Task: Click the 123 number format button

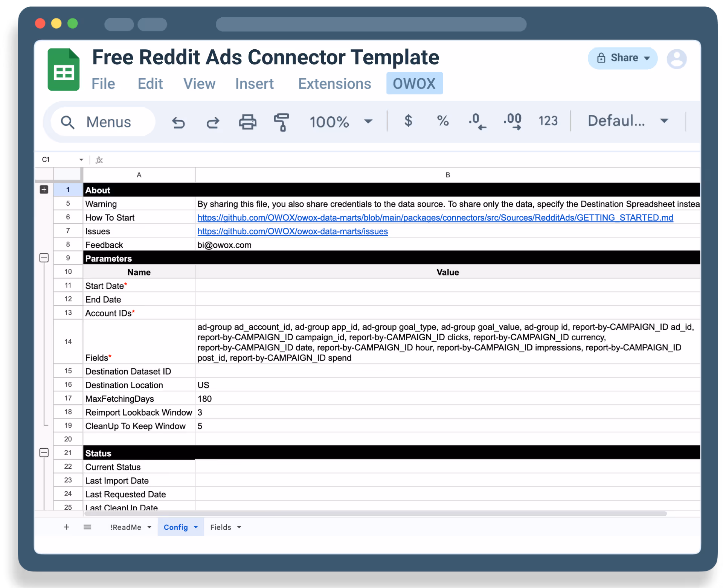Action: pyautogui.click(x=548, y=121)
